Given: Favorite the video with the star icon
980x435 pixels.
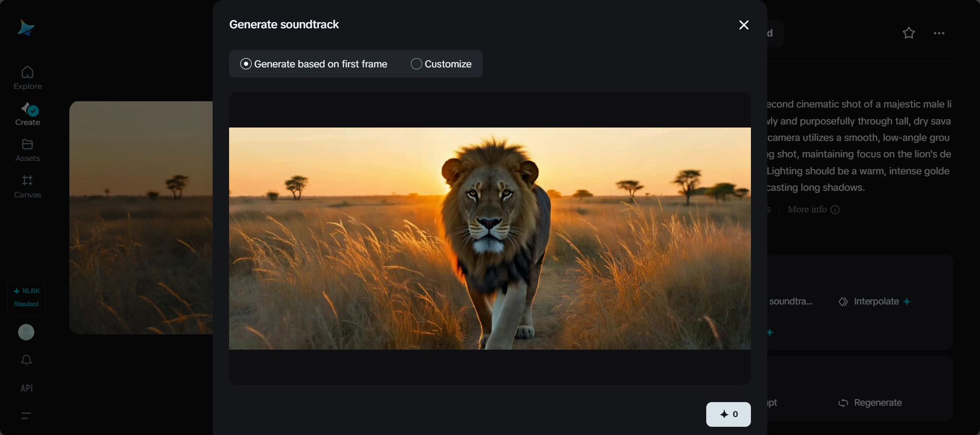Looking at the screenshot, I should (909, 33).
